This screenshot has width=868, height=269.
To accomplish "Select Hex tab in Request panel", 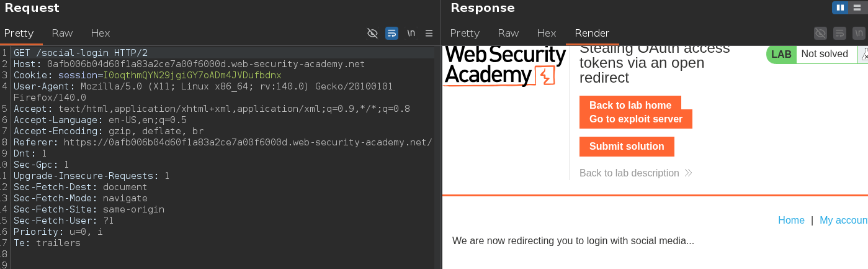I will pyautogui.click(x=101, y=33).
